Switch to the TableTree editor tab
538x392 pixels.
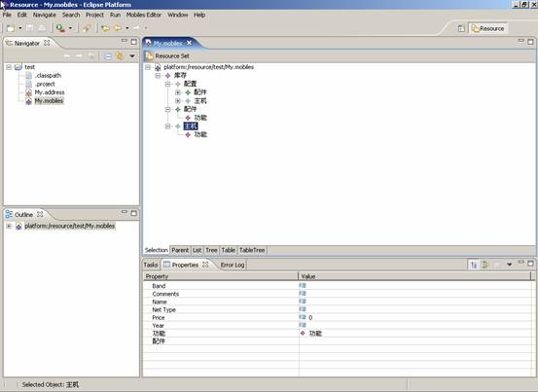(x=252, y=250)
